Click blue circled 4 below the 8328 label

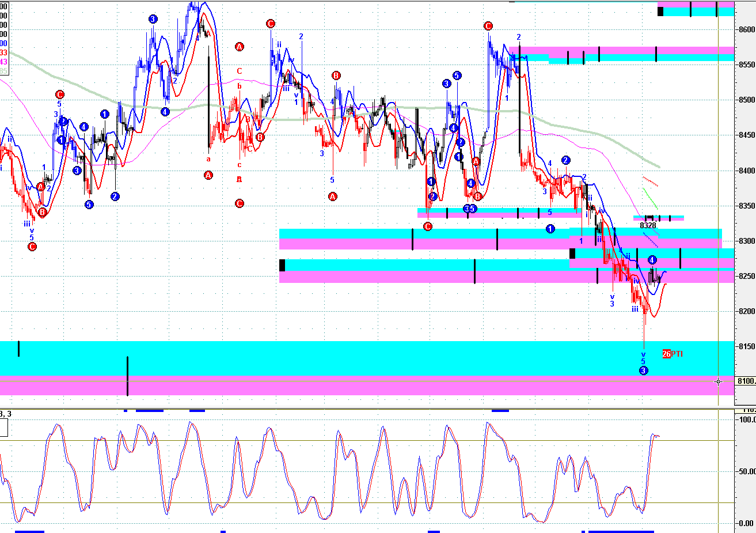pyautogui.click(x=652, y=260)
